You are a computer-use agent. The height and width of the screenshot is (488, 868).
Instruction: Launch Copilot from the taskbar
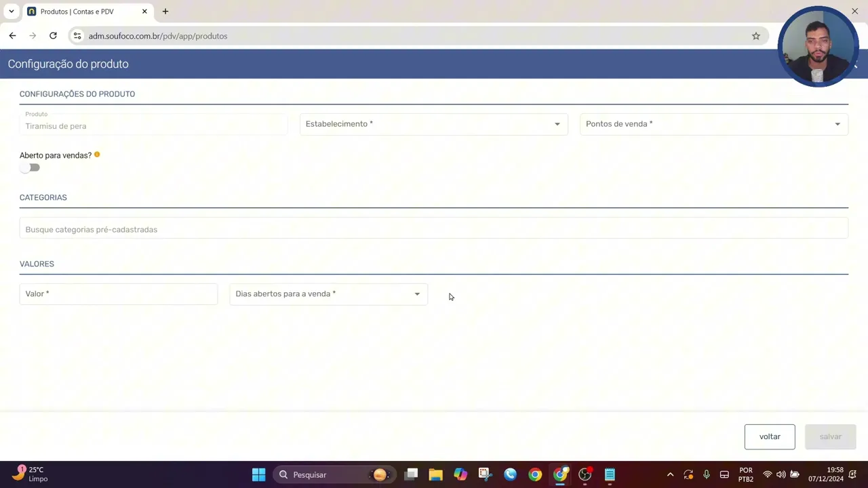coord(460,474)
